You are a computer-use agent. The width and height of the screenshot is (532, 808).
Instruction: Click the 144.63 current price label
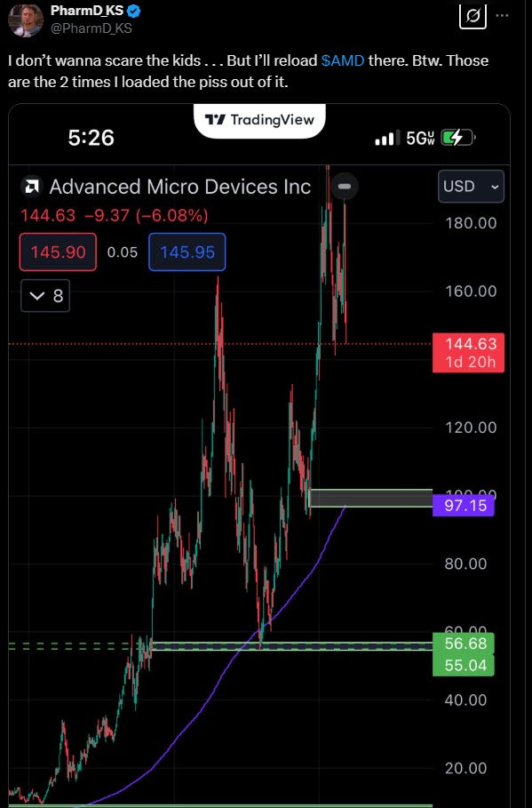(x=468, y=353)
